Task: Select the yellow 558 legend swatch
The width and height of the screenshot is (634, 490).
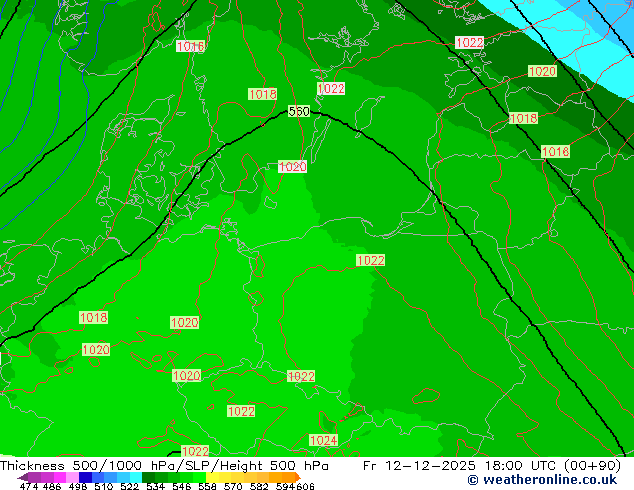Action: pyautogui.click(x=212, y=477)
